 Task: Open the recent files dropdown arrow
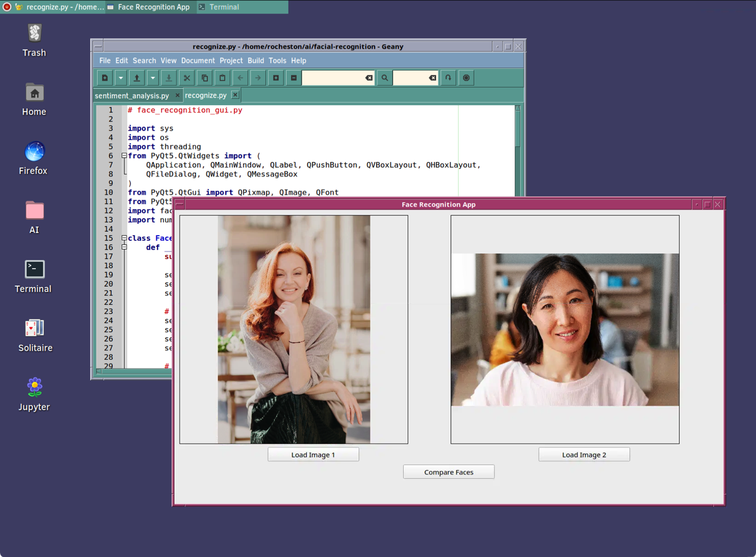point(152,78)
